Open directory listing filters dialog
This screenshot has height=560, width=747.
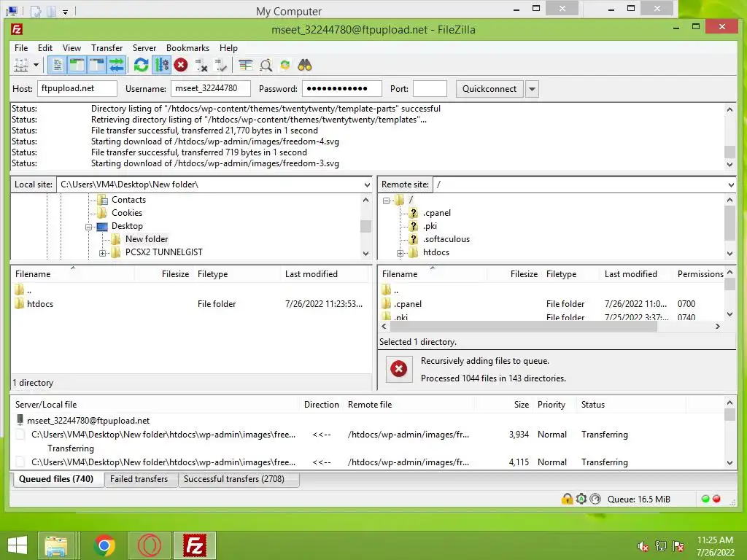pyautogui.click(x=246, y=65)
